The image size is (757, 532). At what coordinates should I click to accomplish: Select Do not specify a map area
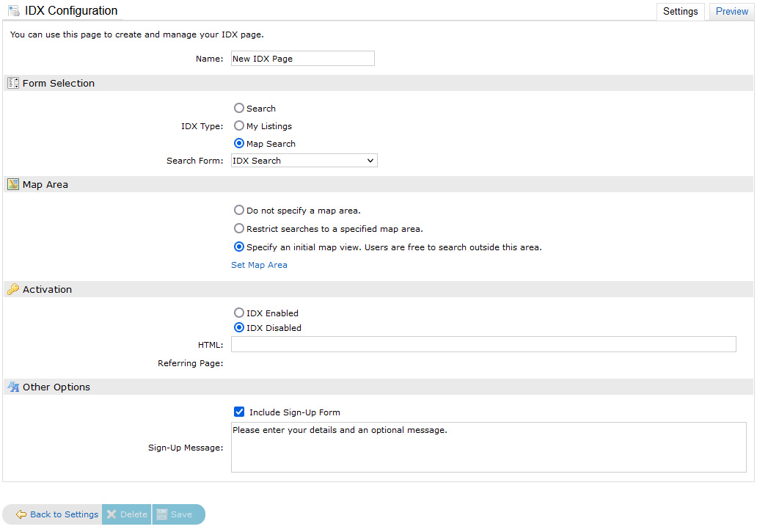239,211
